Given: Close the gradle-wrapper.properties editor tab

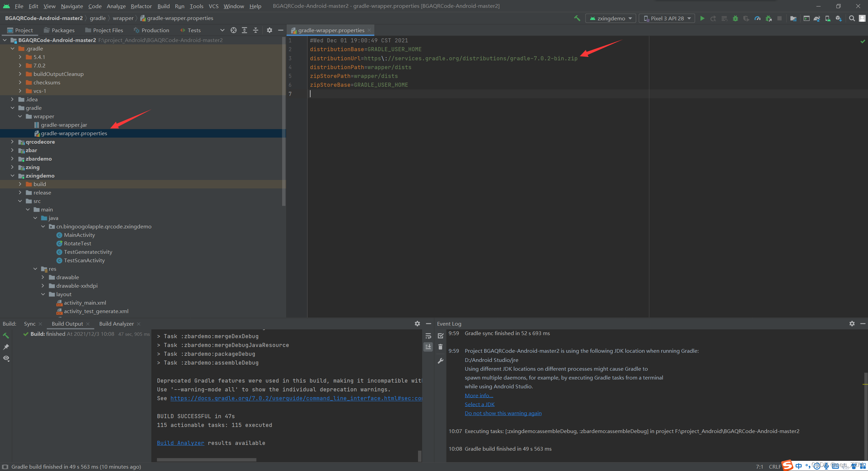Looking at the screenshot, I should pyautogui.click(x=369, y=30).
